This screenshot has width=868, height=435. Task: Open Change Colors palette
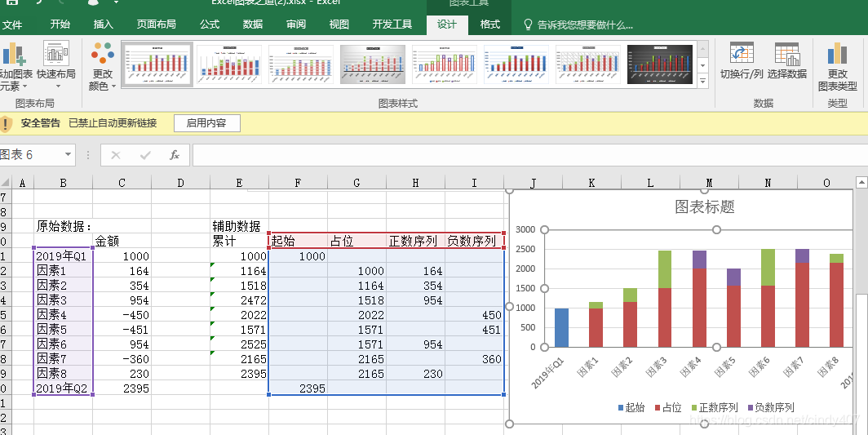[x=103, y=65]
